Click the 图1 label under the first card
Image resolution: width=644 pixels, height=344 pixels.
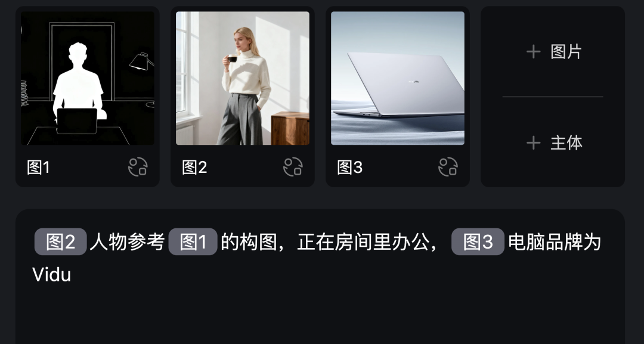coord(38,168)
